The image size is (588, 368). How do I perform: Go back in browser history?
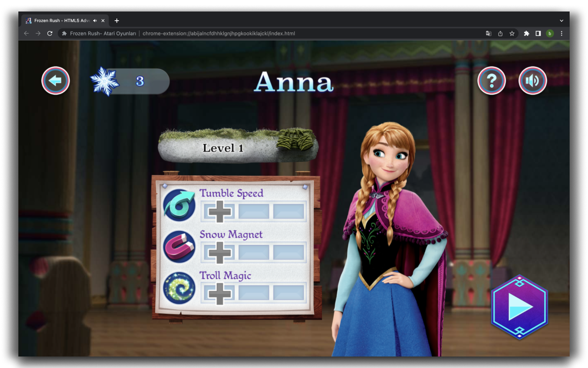(x=26, y=34)
